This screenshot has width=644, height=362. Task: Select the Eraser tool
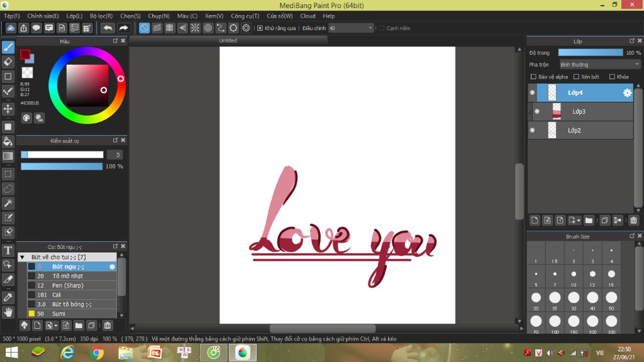pos(8,62)
